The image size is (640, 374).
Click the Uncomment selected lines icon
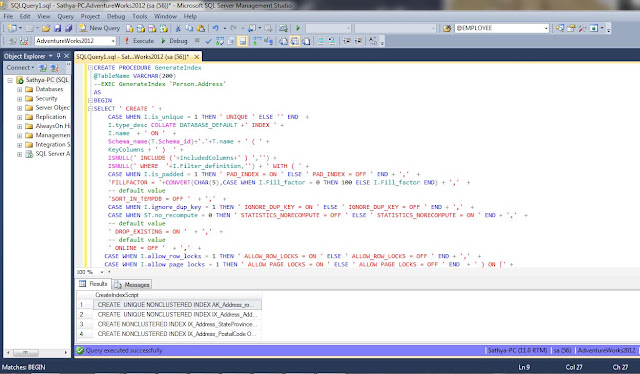coord(332,41)
